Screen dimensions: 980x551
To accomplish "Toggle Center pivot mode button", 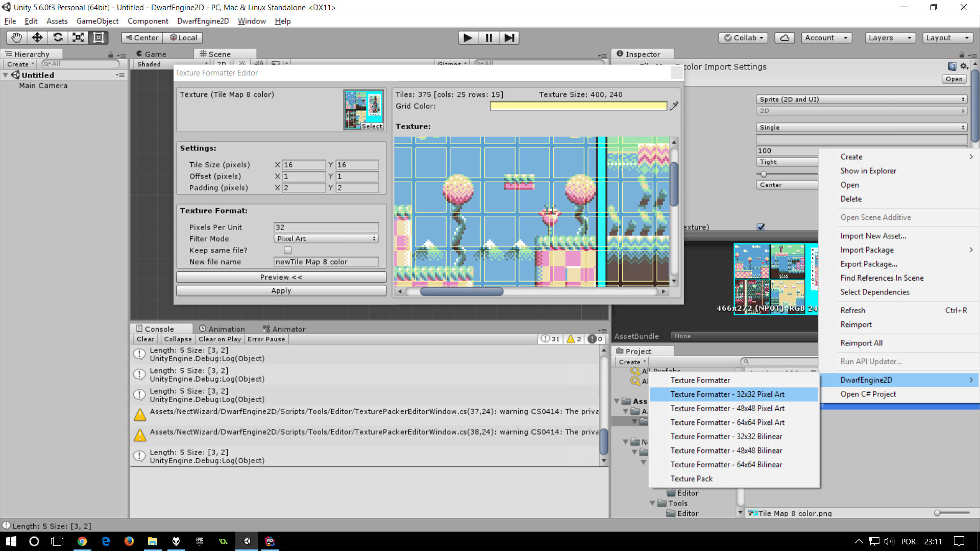I will (x=142, y=38).
